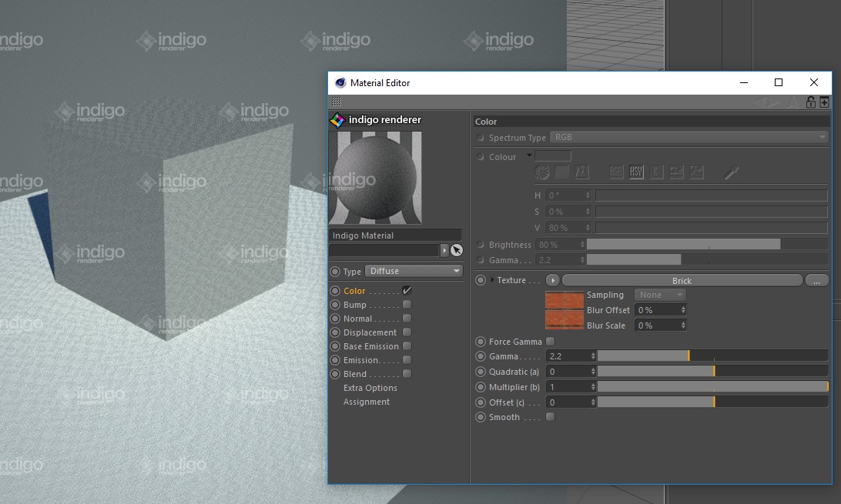Click the Brick texture button
841x504 pixels.
(682, 281)
